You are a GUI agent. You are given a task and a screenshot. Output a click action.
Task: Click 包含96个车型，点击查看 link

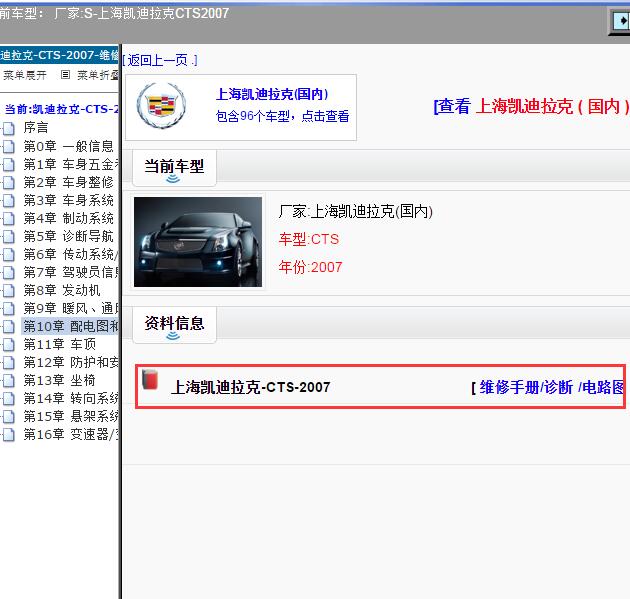coord(282,116)
